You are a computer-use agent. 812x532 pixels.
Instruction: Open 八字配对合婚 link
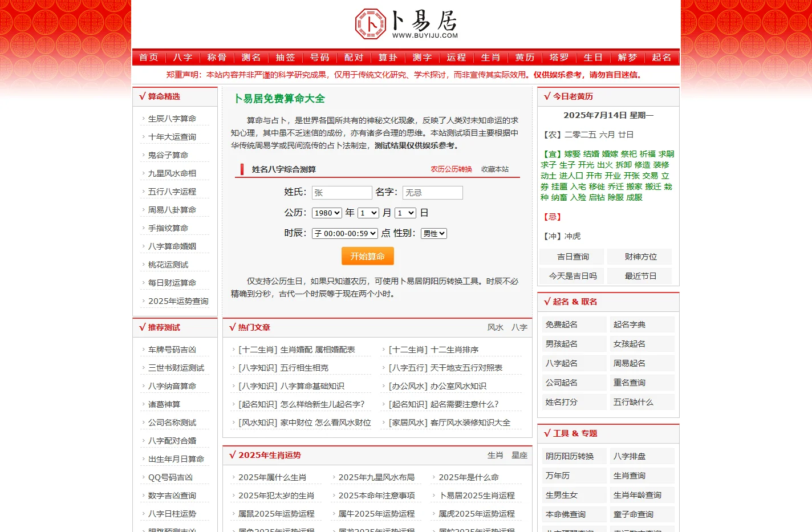click(172, 441)
